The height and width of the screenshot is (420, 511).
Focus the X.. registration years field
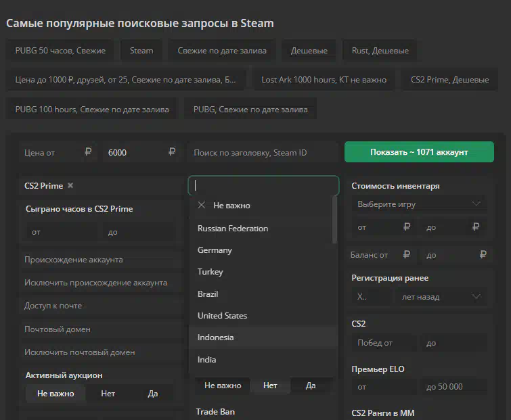tap(372, 297)
